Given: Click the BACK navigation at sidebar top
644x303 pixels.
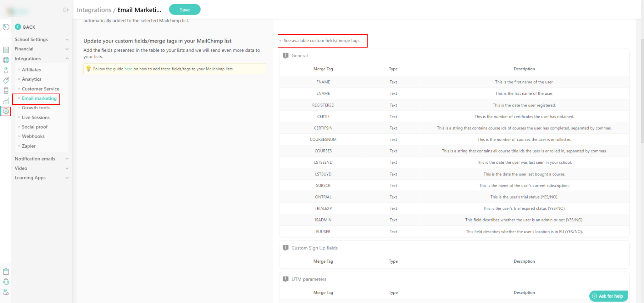Looking at the screenshot, I should point(25,27).
